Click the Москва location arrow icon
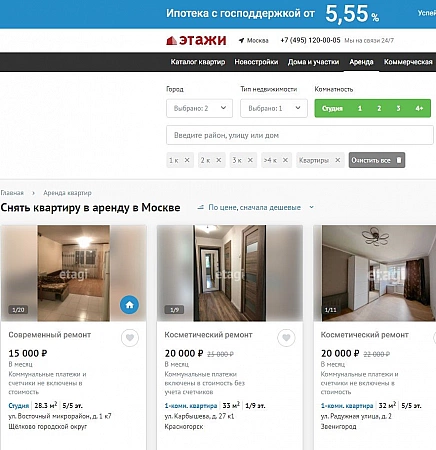The height and width of the screenshot is (450, 436). tap(241, 41)
